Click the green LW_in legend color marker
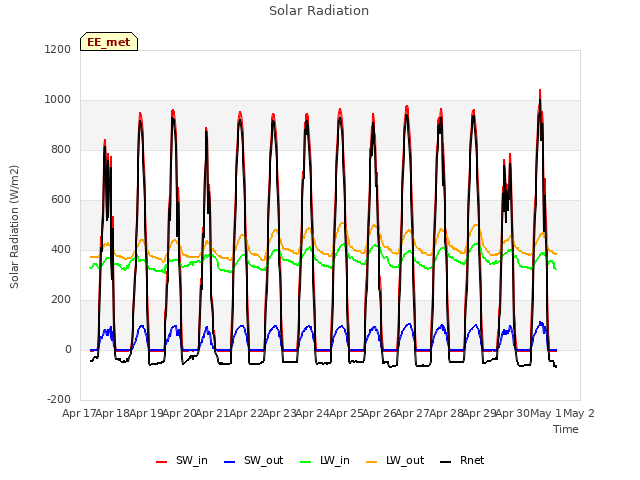640x480 pixels. tap(306, 462)
